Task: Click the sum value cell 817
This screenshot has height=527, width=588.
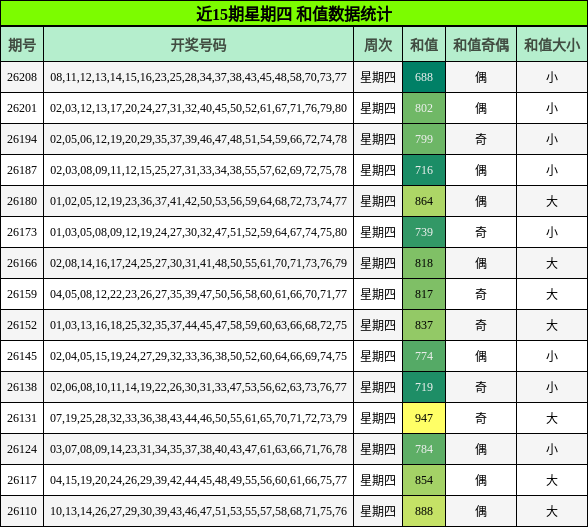Action: [x=424, y=294]
